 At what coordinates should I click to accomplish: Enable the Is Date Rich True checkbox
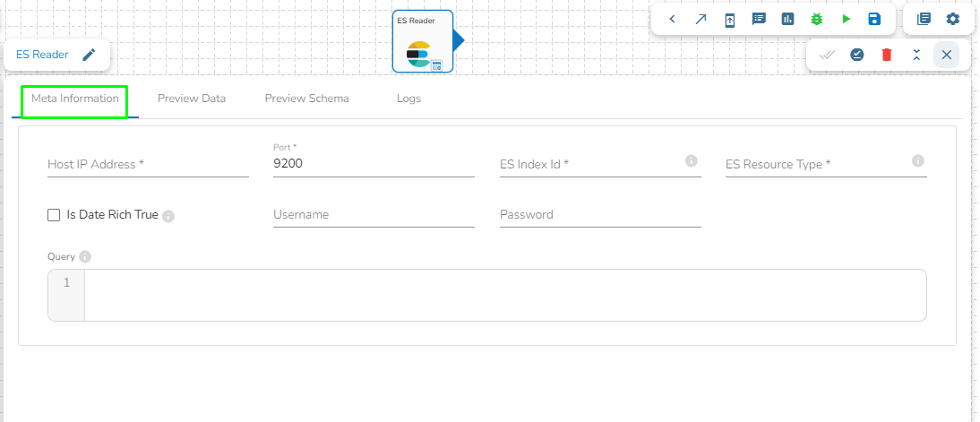pyautogui.click(x=54, y=215)
